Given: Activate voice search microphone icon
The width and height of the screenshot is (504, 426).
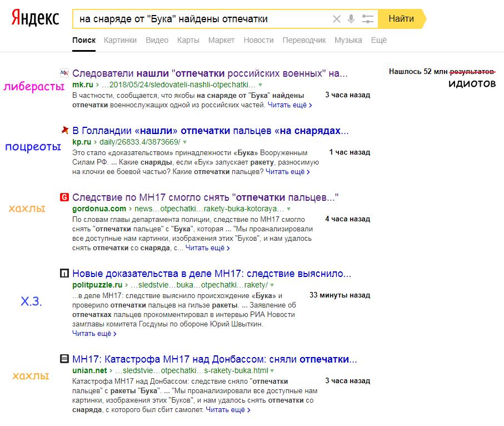Looking at the screenshot, I should 351,19.
